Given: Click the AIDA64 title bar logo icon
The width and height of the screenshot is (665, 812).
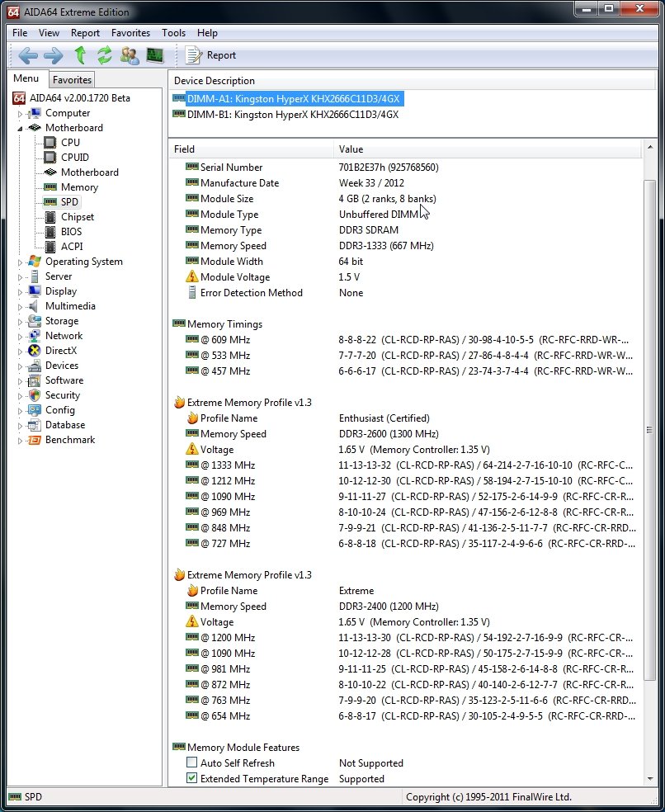Looking at the screenshot, I should point(13,12).
